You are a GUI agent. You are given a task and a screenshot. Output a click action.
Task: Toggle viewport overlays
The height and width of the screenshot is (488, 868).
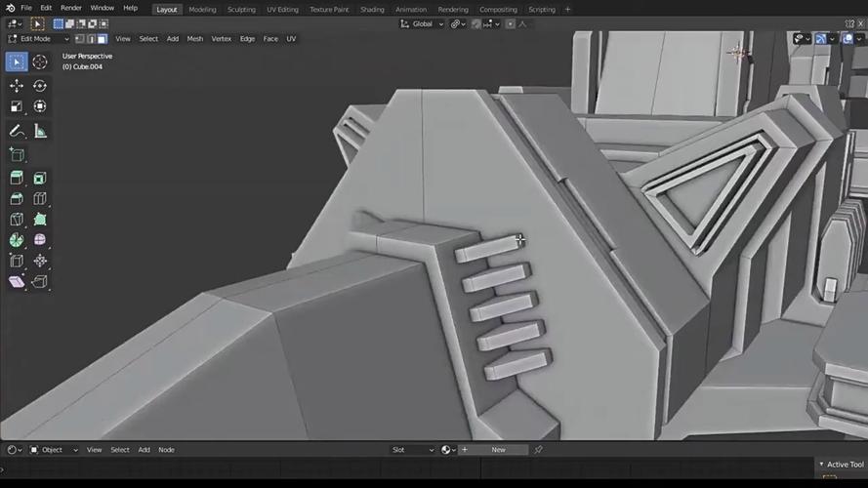(847, 39)
